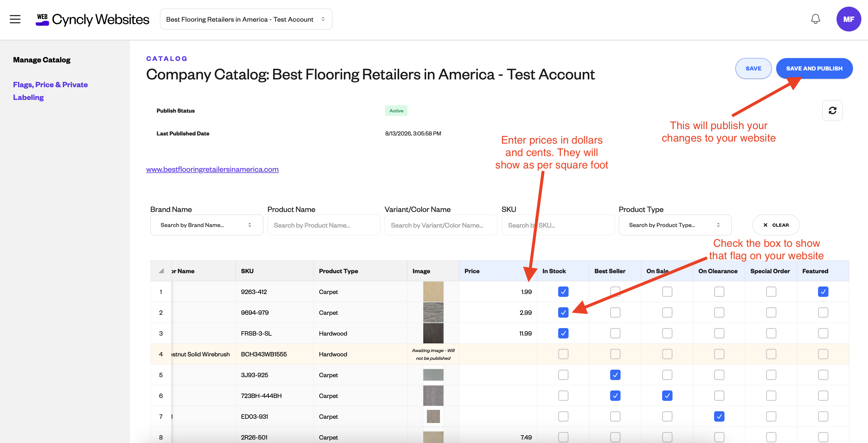868x443 pixels.
Task: Check Best Seller for SKU 9694-979
Action: tap(615, 313)
